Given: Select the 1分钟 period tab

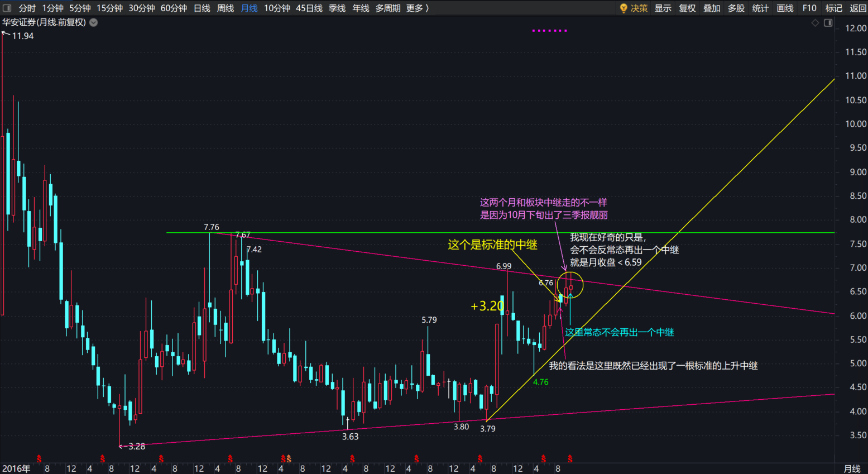Looking at the screenshot, I should tap(53, 8).
